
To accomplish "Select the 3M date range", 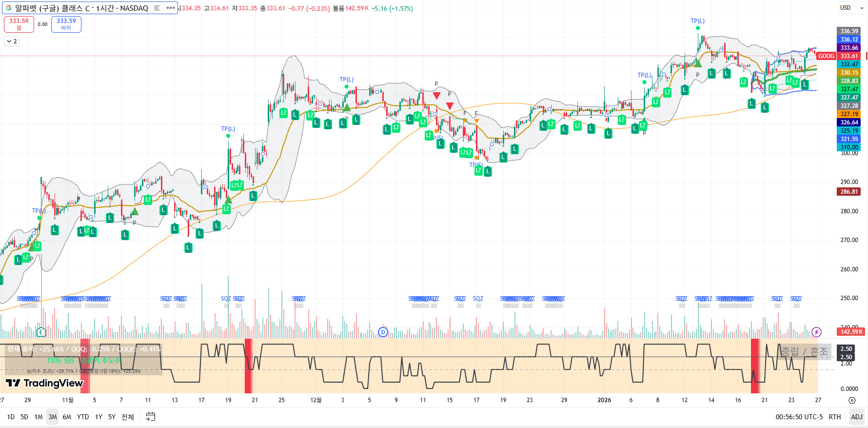I will (x=53, y=417).
